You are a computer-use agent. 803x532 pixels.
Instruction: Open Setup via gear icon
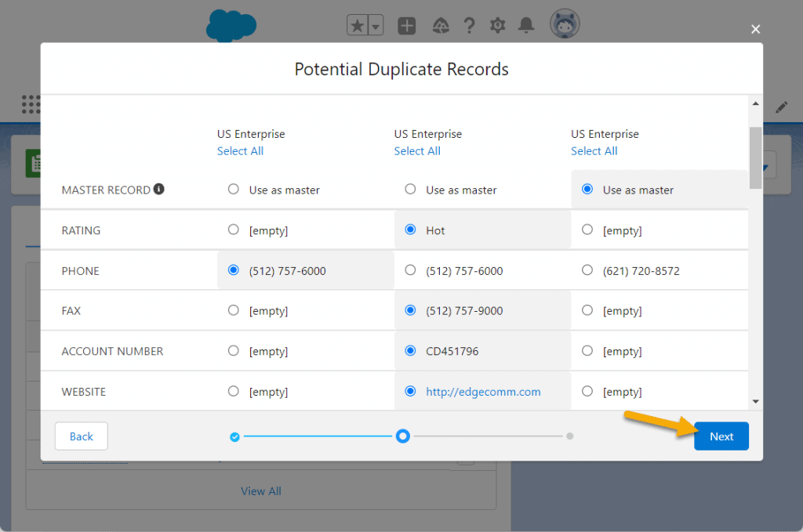tap(497, 25)
